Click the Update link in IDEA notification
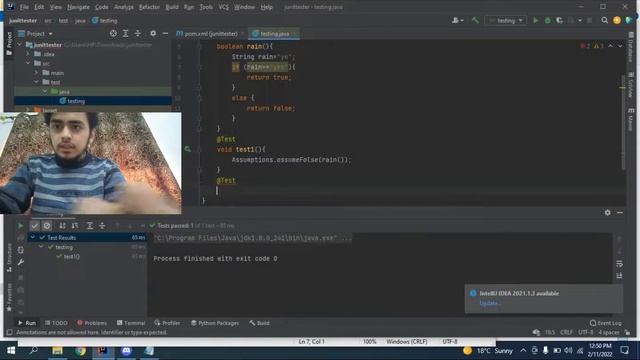640x360 pixels. [490, 303]
